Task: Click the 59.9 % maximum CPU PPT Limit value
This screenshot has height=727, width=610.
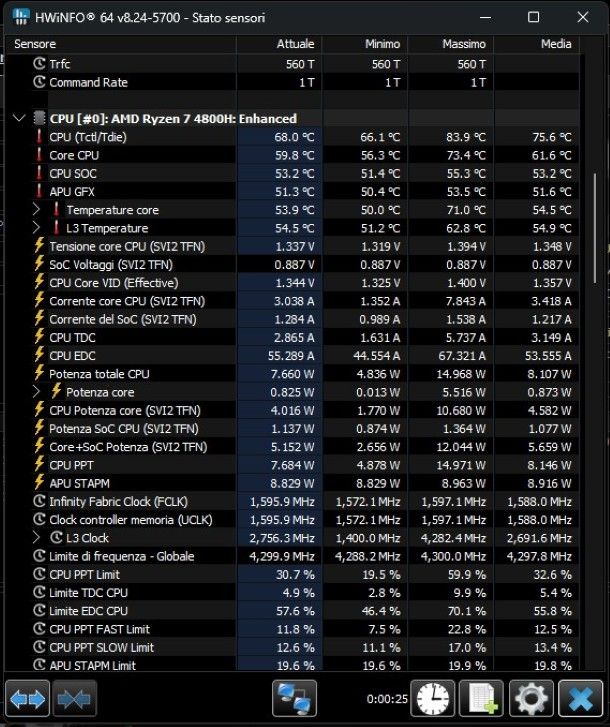Action: tap(467, 574)
